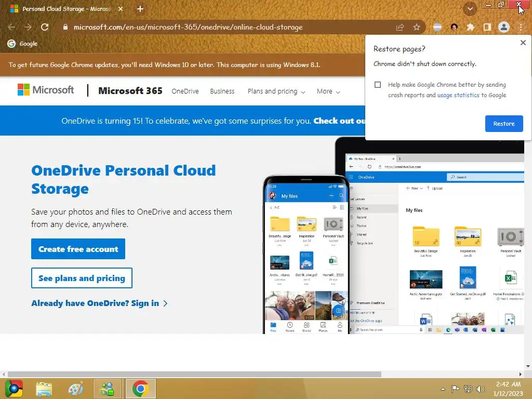Open Chrome's three-dot menu
This screenshot has height=399, width=532.
click(521, 27)
